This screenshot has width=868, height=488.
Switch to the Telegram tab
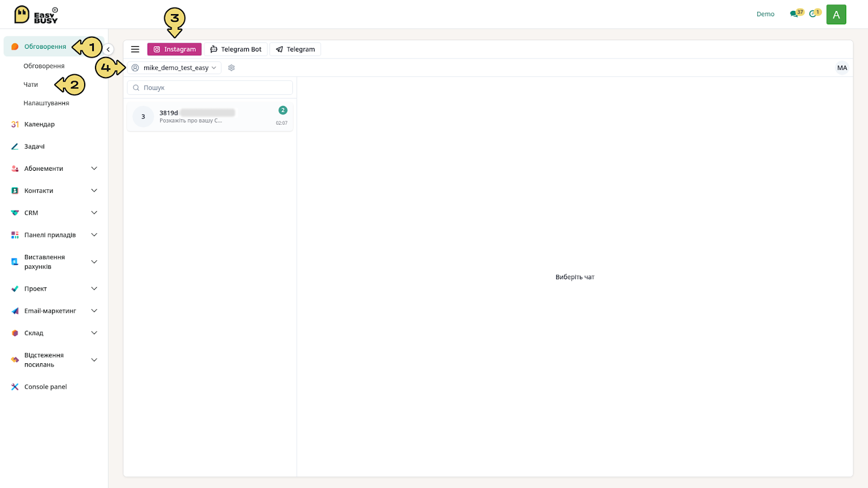coord(295,49)
